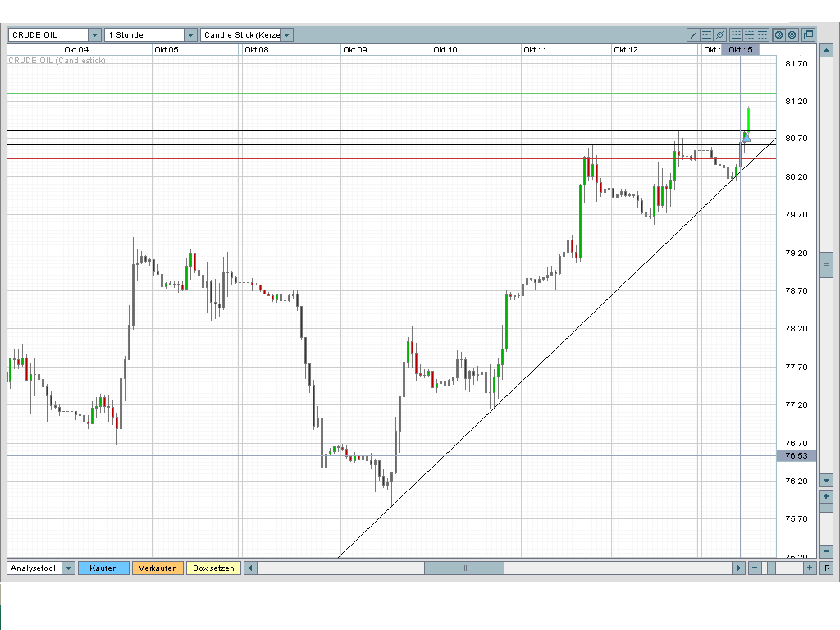Click the 79.70 price axis label
This screenshot has width=840, height=630.
(x=796, y=214)
